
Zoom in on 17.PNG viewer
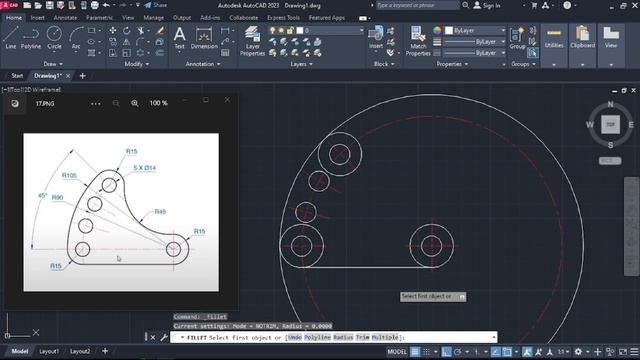[x=135, y=104]
